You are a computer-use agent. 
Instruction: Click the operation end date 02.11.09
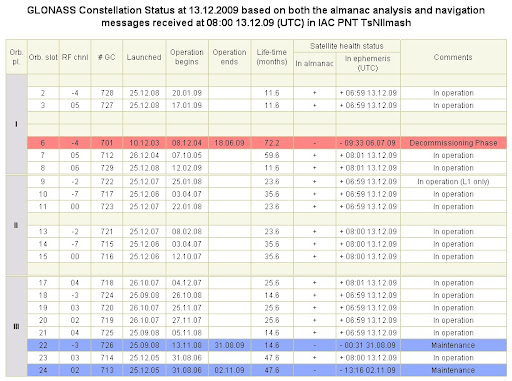pos(229,370)
